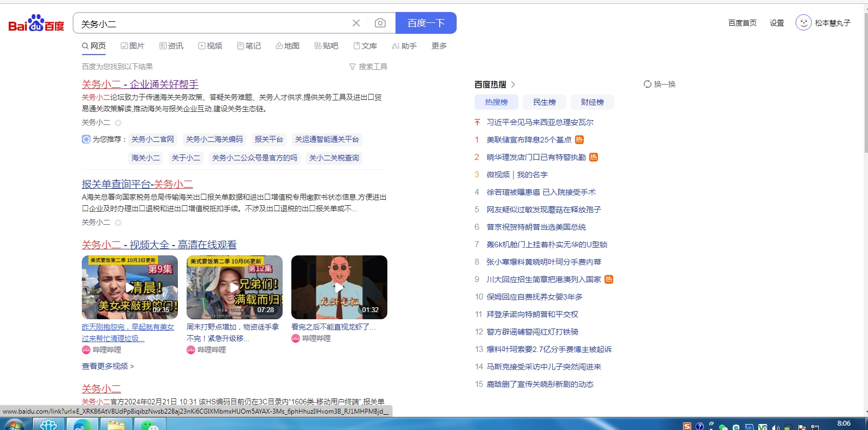Open the 文库 tab
This screenshot has width=868, height=430.
[x=365, y=46]
